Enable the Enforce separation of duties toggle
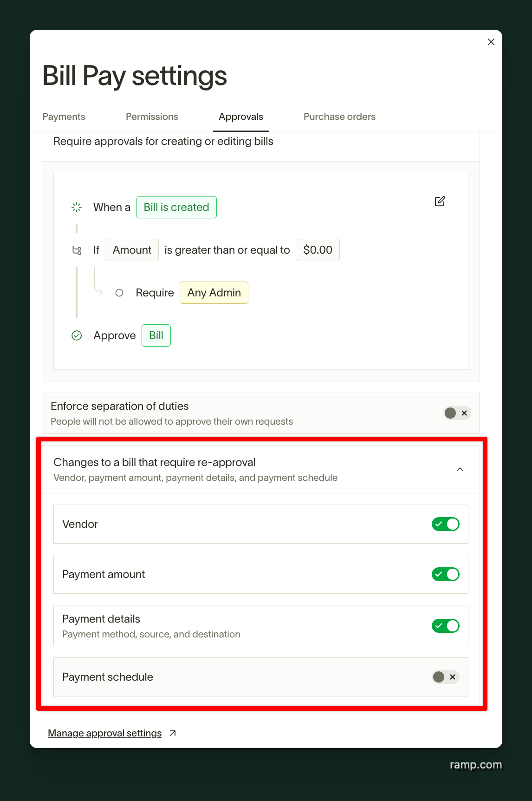Viewport: 532px width, 801px height. (457, 413)
